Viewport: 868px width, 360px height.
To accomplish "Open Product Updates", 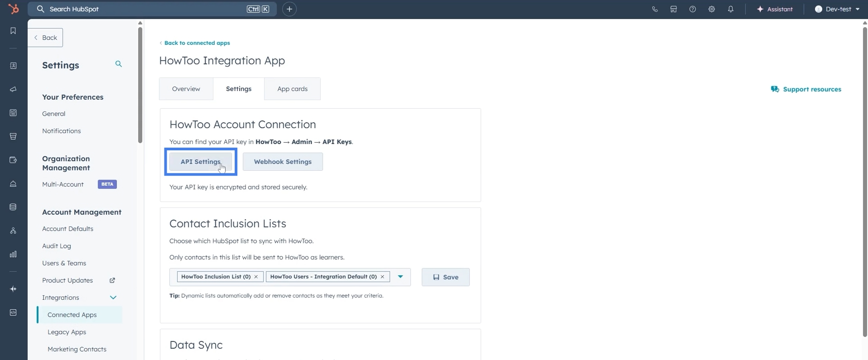I will tap(68, 280).
